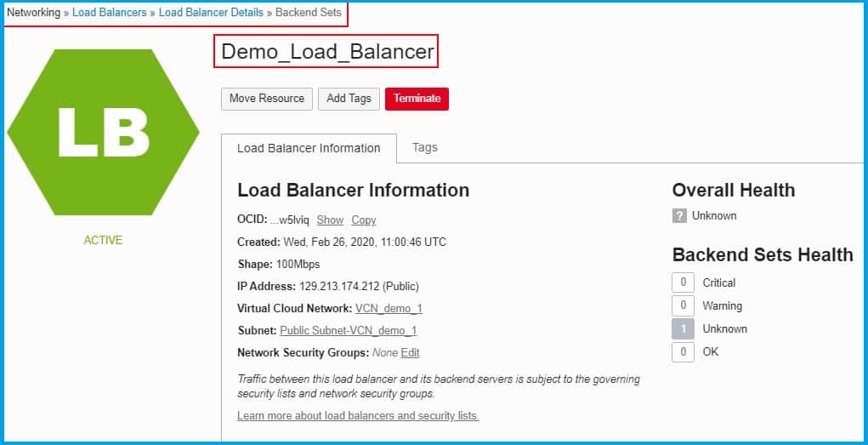Click Networking in the breadcrumb
The width and height of the screenshot is (868, 445).
[x=33, y=12]
